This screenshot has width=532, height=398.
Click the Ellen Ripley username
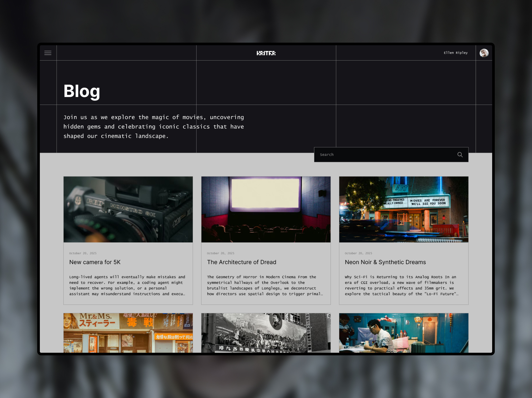pos(455,53)
